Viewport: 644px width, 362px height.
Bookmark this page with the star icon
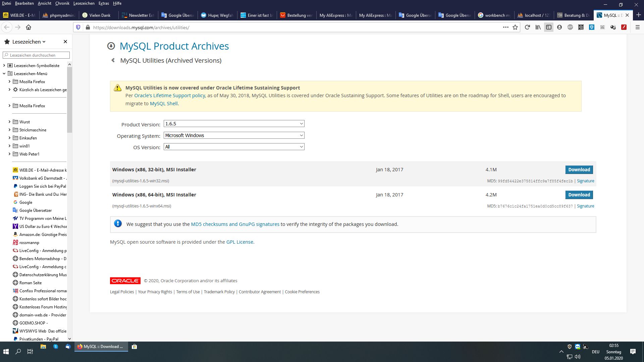coord(515,27)
